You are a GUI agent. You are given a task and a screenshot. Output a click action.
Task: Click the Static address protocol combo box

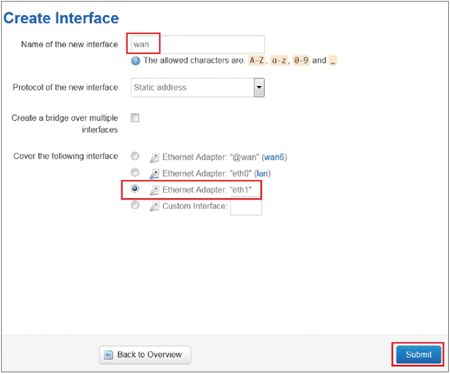(198, 88)
